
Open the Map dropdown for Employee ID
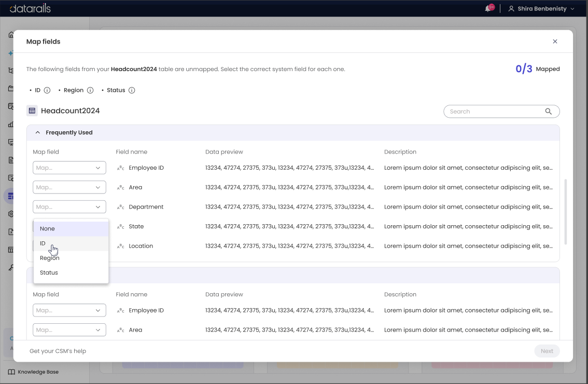coord(69,167)
